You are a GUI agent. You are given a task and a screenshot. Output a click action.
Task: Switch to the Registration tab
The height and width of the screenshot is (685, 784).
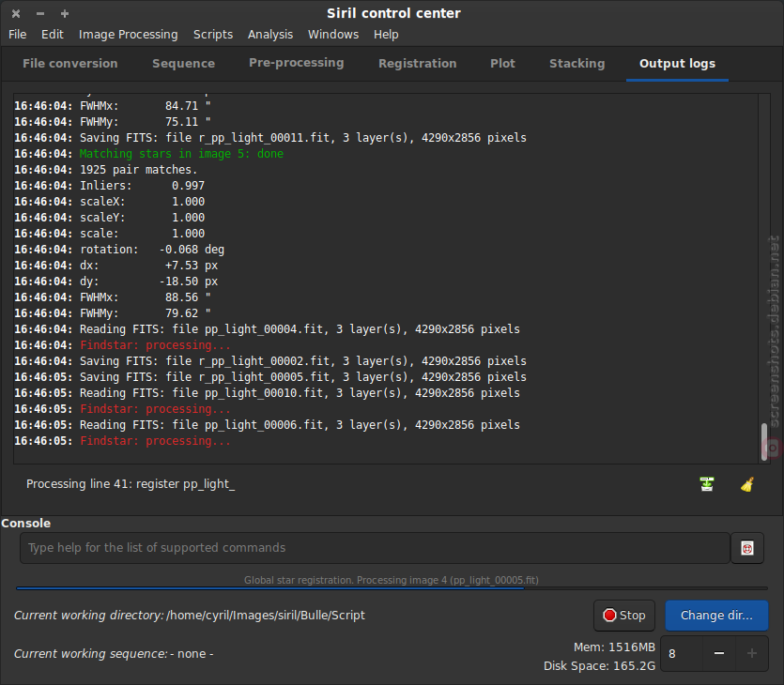point(418,64)
